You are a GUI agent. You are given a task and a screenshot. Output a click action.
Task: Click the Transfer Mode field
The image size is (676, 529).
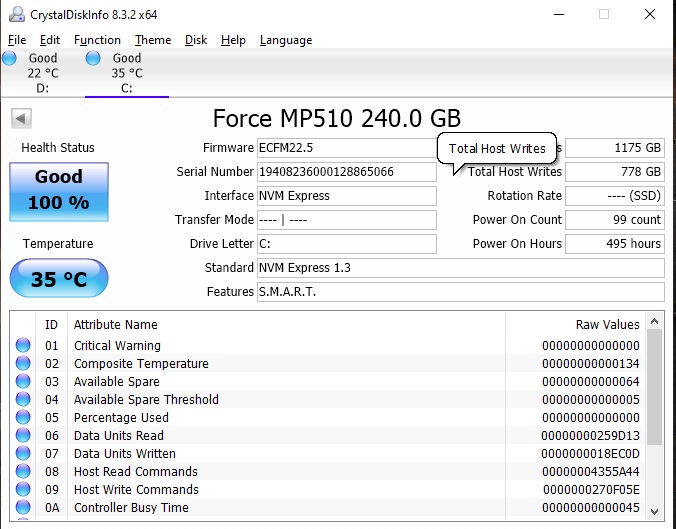point(347,220)
